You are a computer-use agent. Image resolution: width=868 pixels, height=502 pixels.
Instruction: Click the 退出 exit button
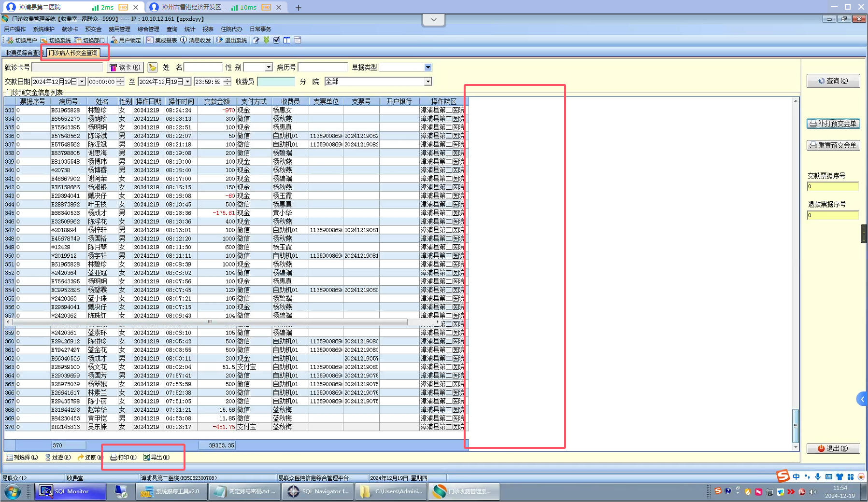833,448
